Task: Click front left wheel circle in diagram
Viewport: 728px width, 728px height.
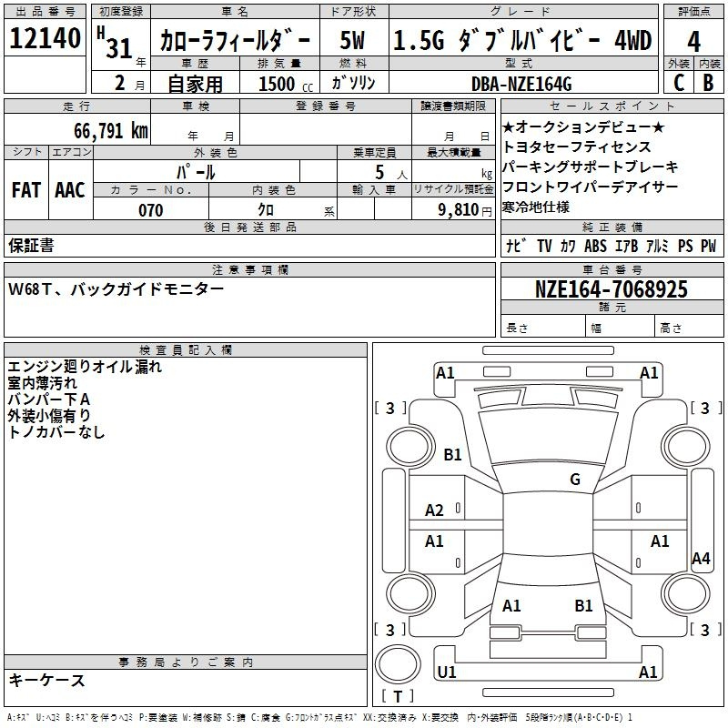Action: pos(410,446)
